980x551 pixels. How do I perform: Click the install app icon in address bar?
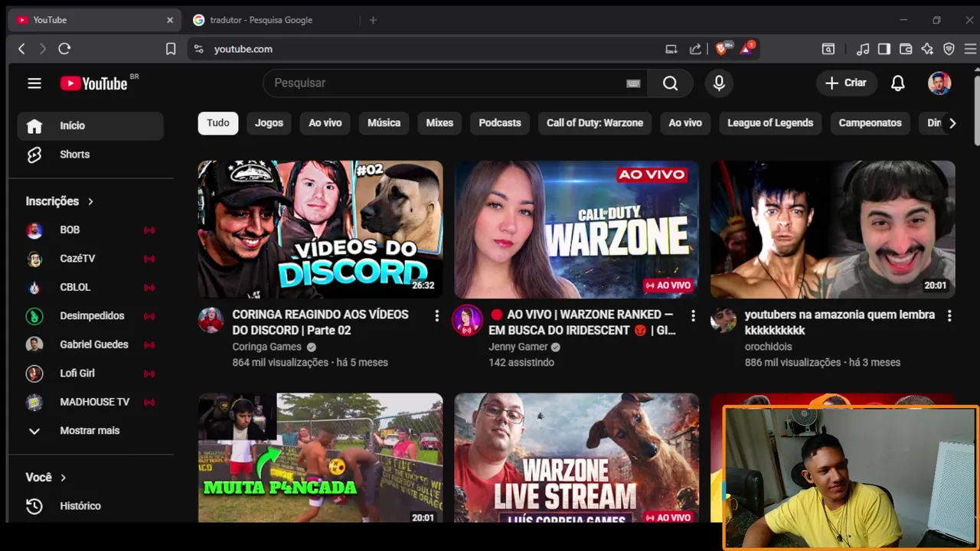click(671, 49)
